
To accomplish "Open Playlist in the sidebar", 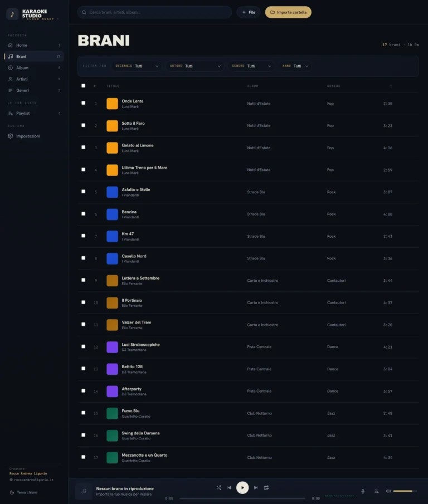I will pyautogui.click(x=34, y=113).
